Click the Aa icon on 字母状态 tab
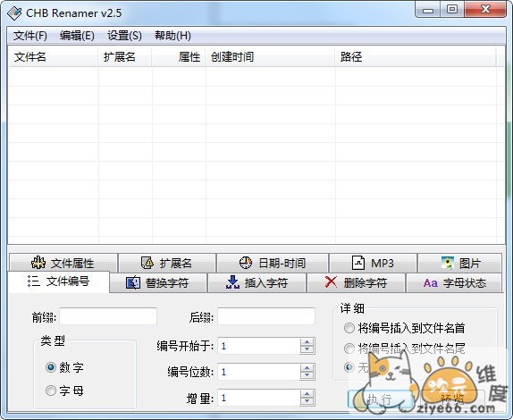The width and height of the screenshot is (513, 420). tap(431, 283)
